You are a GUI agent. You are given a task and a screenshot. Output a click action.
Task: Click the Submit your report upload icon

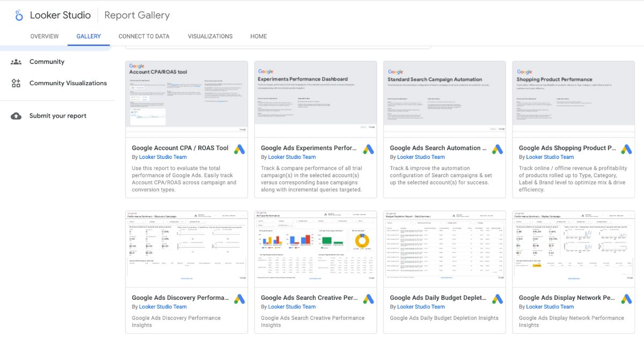point(16,116)
